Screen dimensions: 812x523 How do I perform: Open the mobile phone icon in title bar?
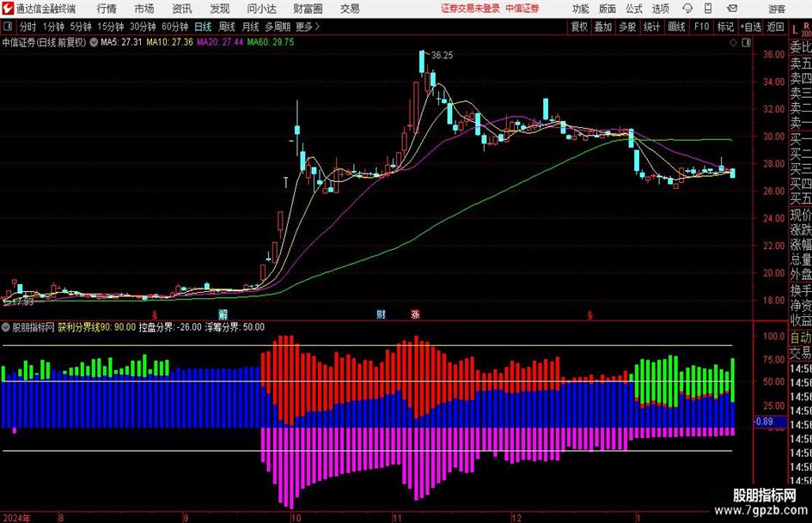708,9
